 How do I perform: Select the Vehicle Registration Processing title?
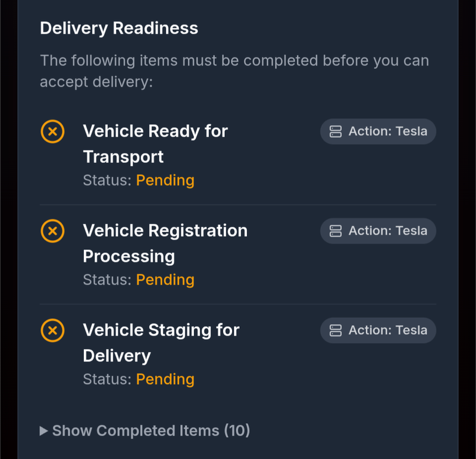pyautogui.click(x=165, y=243)
